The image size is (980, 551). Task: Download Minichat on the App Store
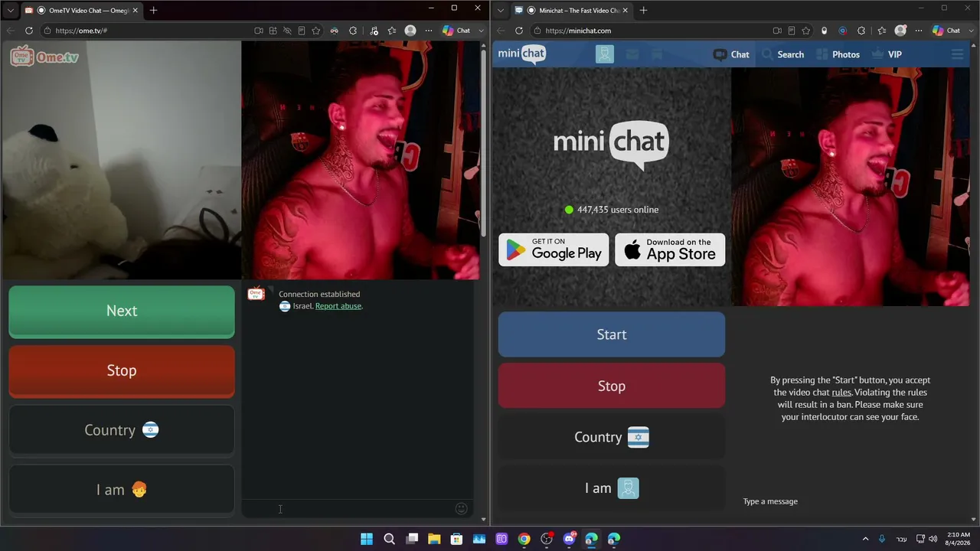pos(670,249)
